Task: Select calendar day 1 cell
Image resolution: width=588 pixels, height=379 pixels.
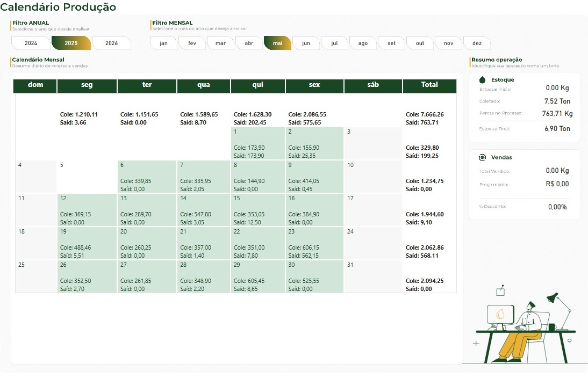Action: click(257, 143)
